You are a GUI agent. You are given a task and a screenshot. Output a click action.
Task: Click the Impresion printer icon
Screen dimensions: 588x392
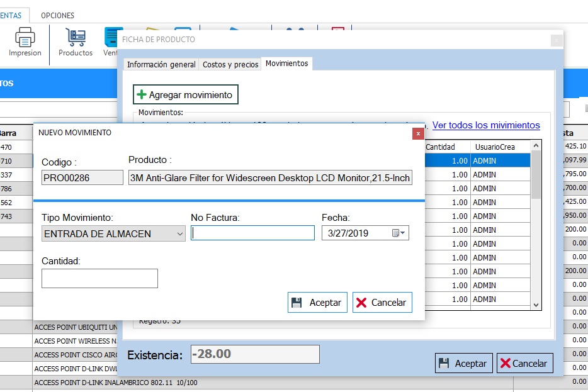[25, 38]
